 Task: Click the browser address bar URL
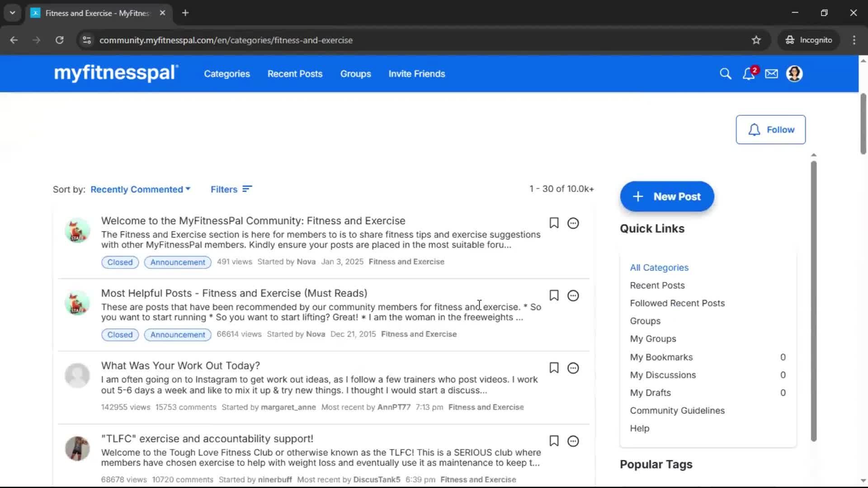226,40
